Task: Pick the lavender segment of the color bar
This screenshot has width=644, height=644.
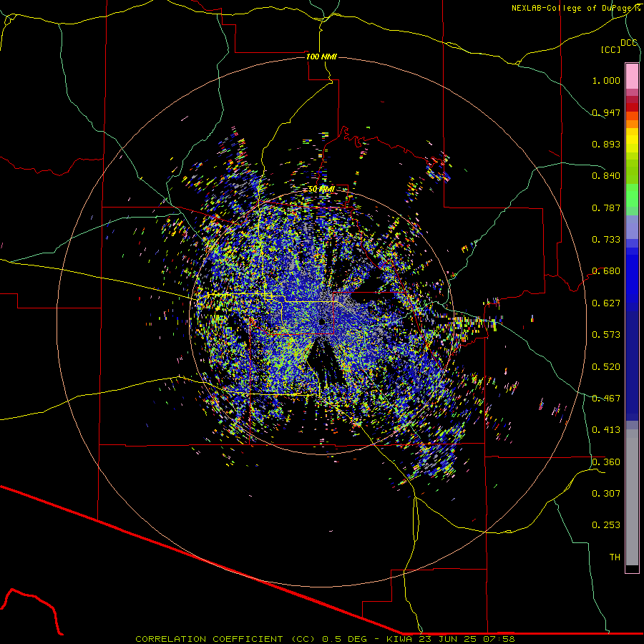Action: [x=632, y=227]
